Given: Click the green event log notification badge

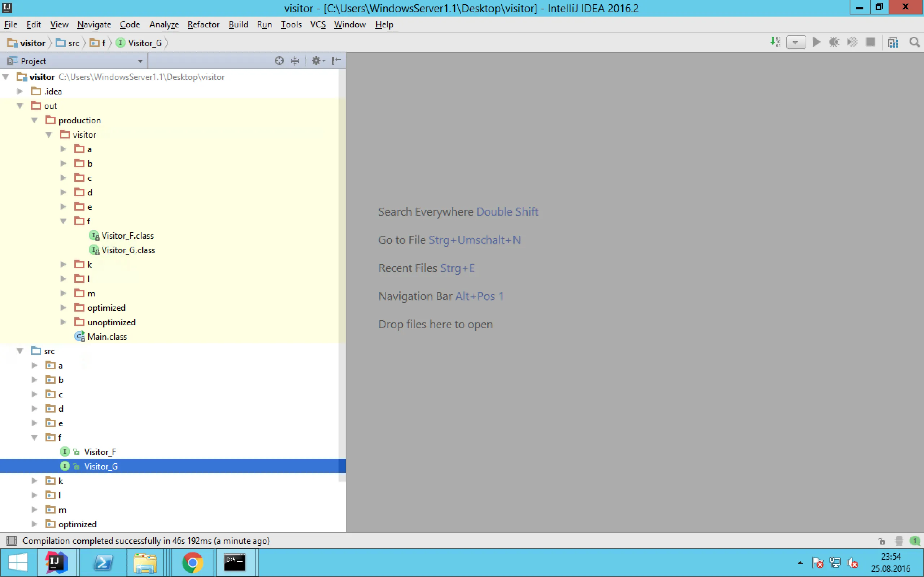Looking at the screenshot, I should [915, 540].
